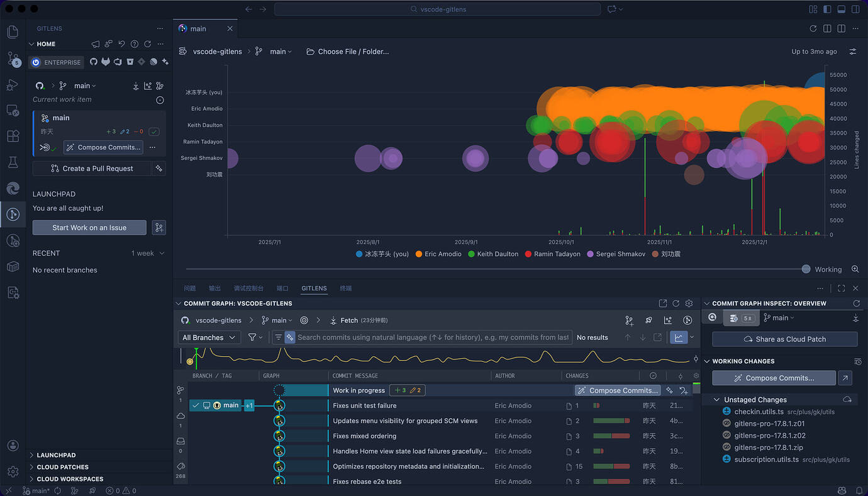Viewport: 868px width, 496px height.
Task: Switch to the 问题 panel tab
Action: 190,288
